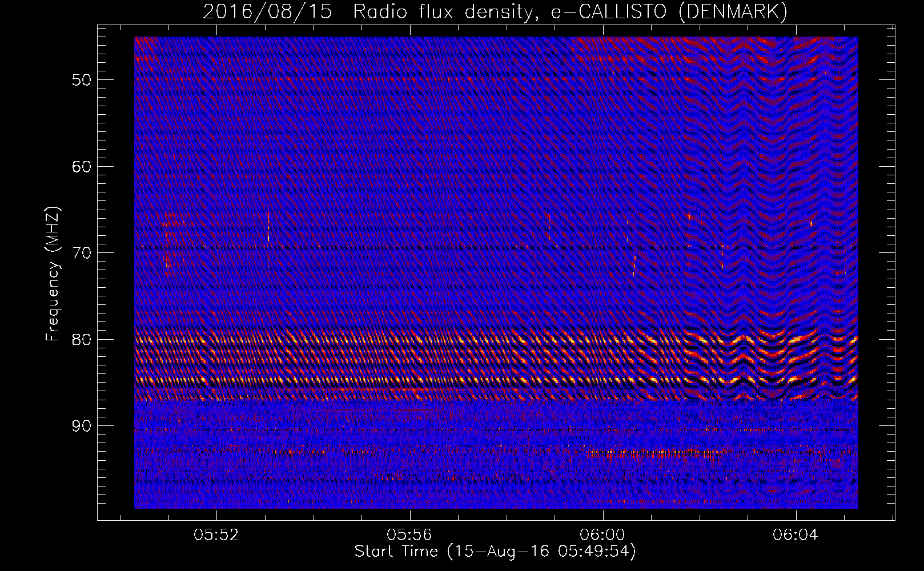
Task: Click the "Start Time (15-Aug-16 05:49:54)" label
Action: click(495, 552)
